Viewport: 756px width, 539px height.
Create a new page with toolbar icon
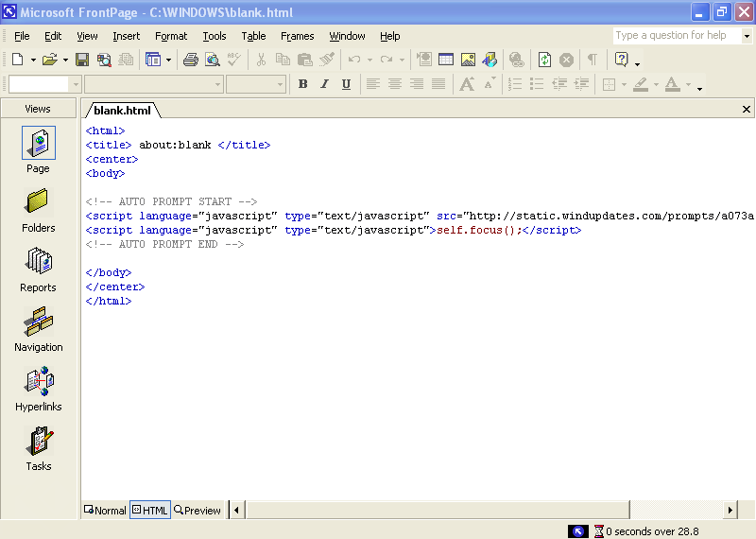pyautogui.click(x=18, y=60)
